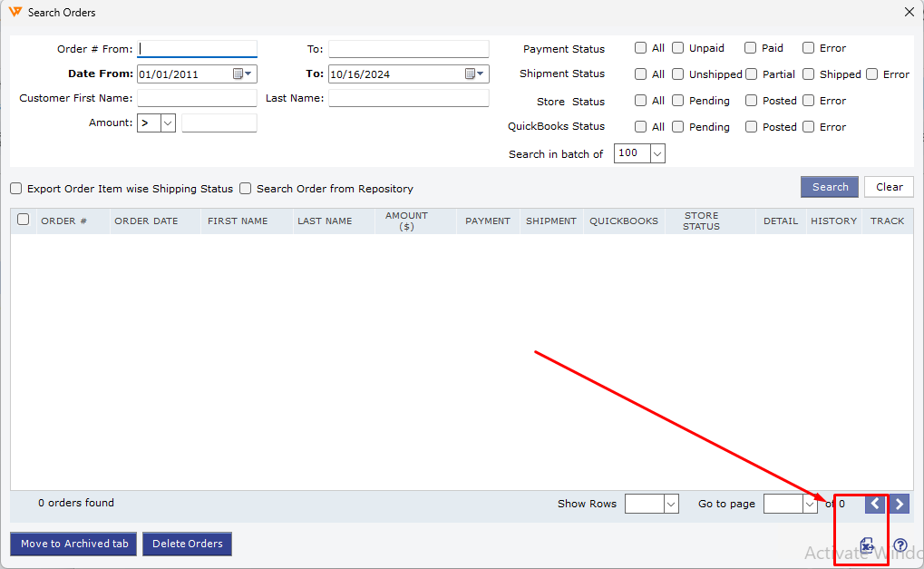
Task: Check Store Status Error
Action: 809,100
